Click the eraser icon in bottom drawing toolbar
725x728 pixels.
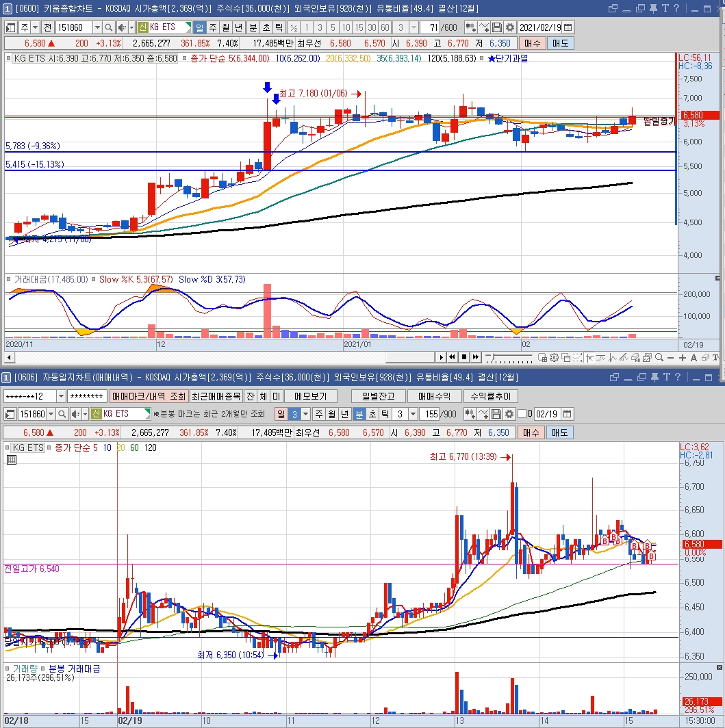(705, 357)
